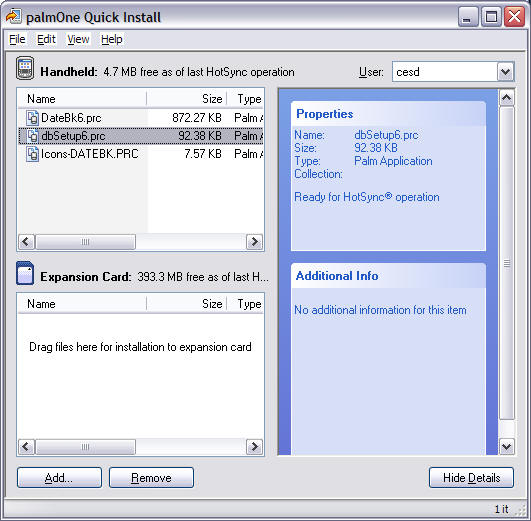The image size is (531, 521).
Task: Click the Handheld device icon
Action: pyautogui.click(x=25, y=68)
